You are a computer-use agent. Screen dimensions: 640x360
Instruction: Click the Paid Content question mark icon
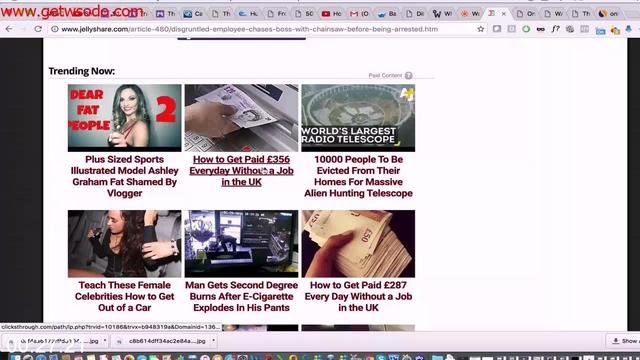(x=408, y=75)
